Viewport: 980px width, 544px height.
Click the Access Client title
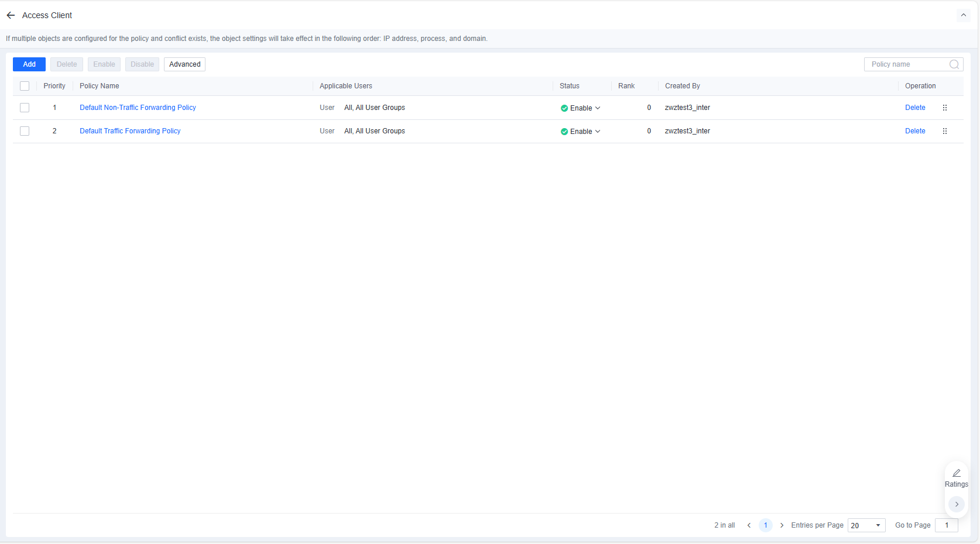[x=47, y=15]
